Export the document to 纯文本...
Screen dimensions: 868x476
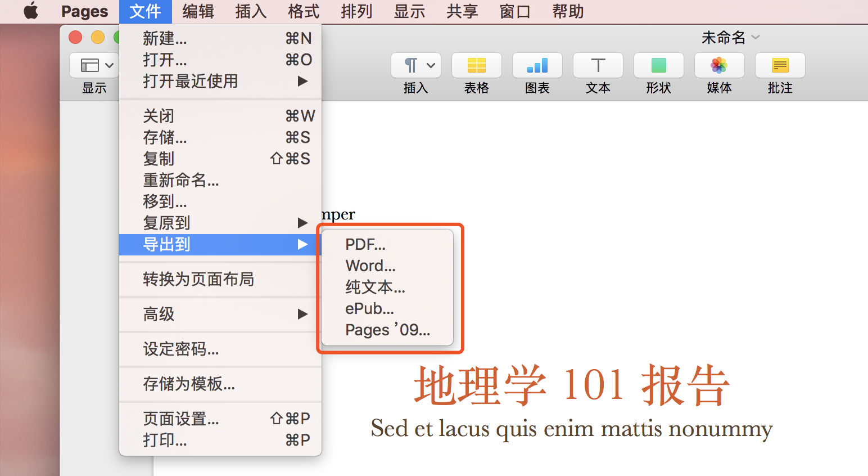[387, 287]
